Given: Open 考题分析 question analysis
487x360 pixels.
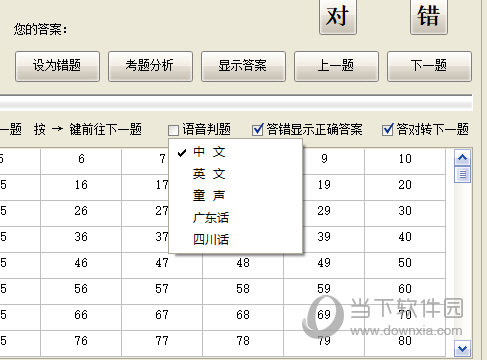Looking at the screenshot, I should (x=150, y=66).
